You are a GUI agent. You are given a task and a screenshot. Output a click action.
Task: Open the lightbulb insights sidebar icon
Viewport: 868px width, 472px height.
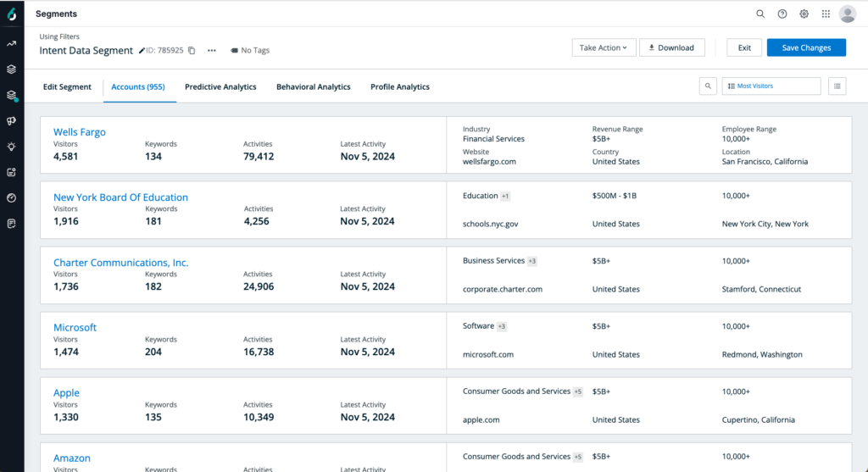[12, 147]
